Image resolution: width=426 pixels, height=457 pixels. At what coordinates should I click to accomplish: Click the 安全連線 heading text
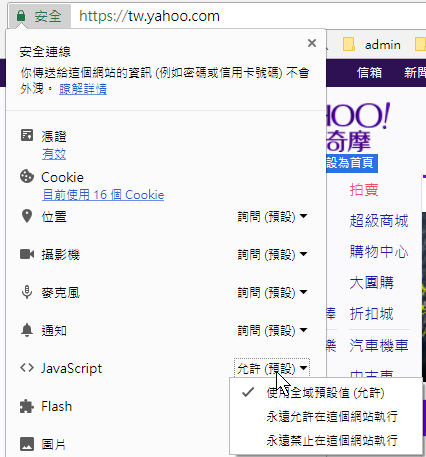tap(45, 52)
